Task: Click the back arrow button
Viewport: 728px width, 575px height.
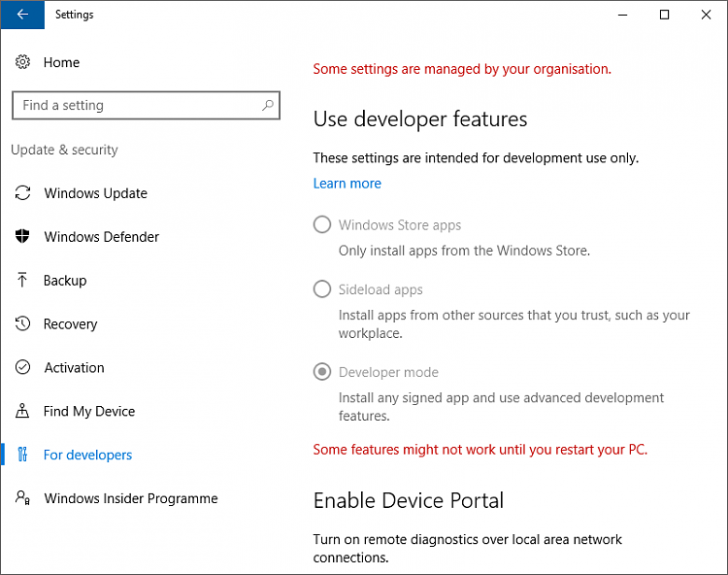Action: [x=22, y=15]
